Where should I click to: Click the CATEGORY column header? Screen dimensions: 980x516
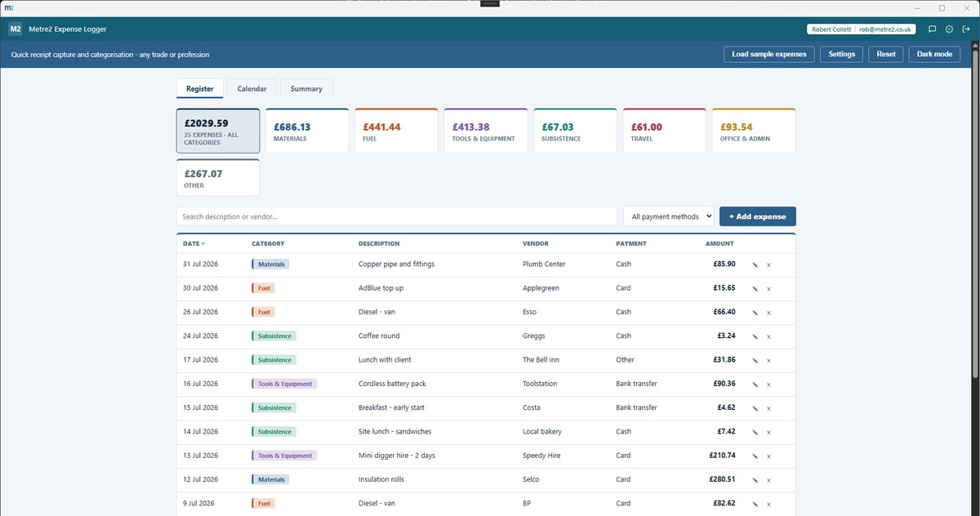click(x=268, y=243)
